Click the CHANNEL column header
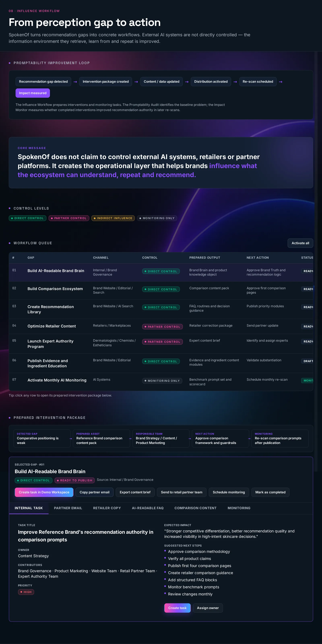The width and height of the screenshot is (322, 644). click(x=101, y=258)
